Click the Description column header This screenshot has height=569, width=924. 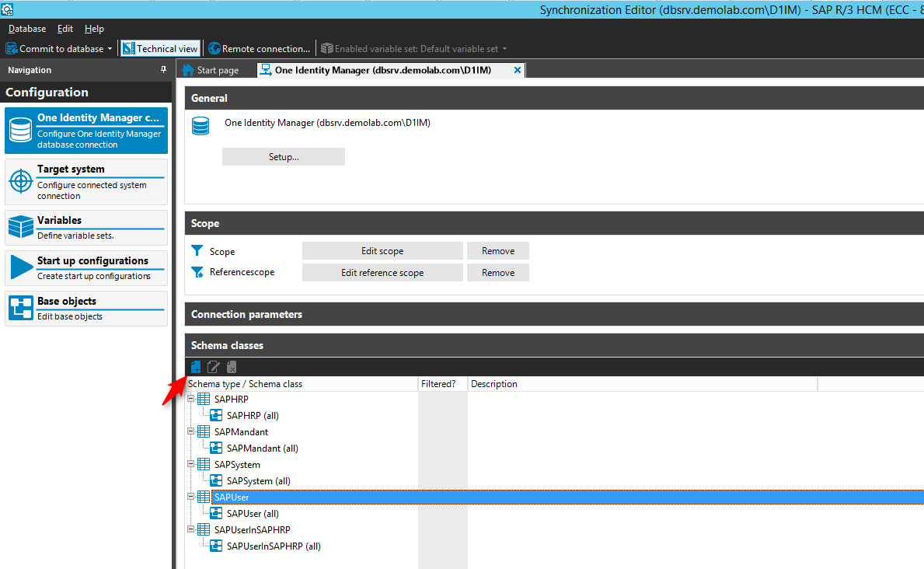tap(643, 384)
